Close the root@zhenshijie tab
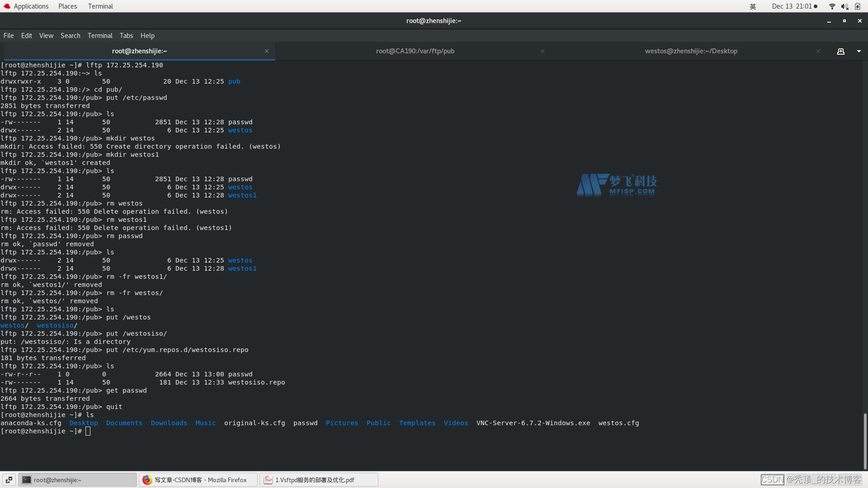The image size is (868, 488). coord(267,51)
